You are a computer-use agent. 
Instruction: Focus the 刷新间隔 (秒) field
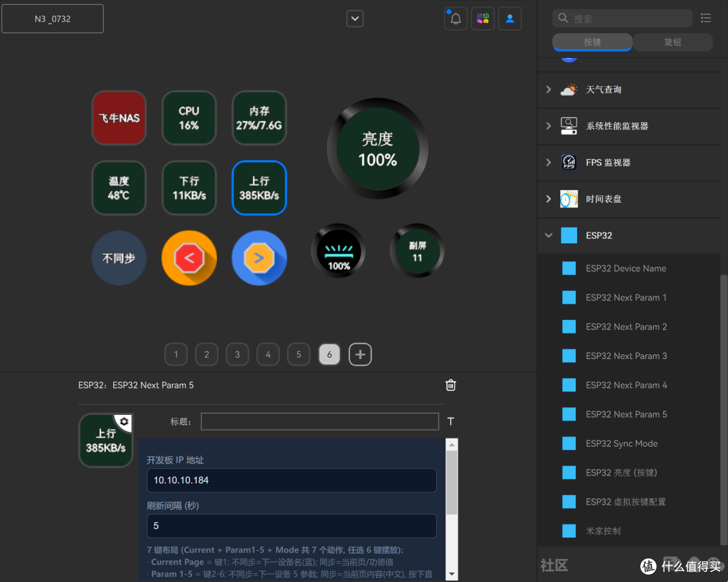292,526
